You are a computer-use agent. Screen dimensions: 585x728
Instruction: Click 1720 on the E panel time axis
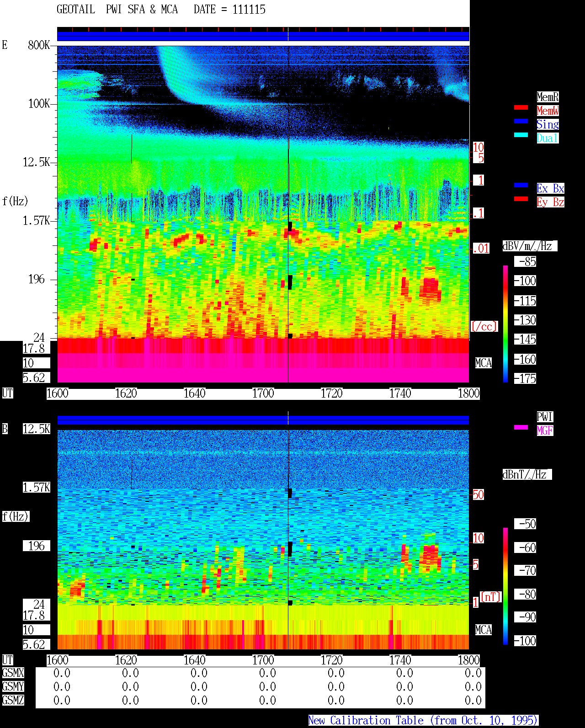coord(332,393)
